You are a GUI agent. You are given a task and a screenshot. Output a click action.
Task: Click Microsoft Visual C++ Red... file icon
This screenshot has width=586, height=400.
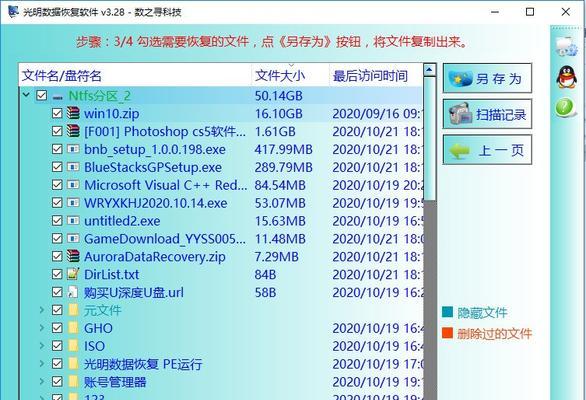(x=73, y=185)
